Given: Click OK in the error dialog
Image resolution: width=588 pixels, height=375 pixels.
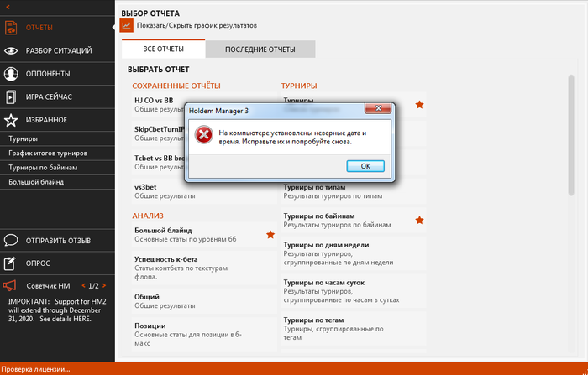Looking at the screenshot, I should 365,166.
